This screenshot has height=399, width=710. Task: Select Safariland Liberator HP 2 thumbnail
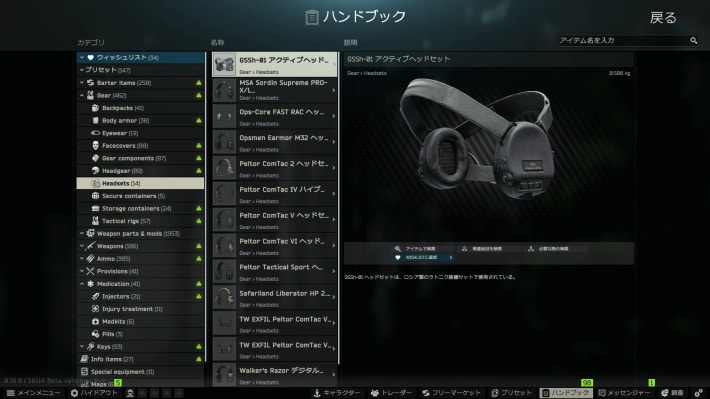click(224, 297)
